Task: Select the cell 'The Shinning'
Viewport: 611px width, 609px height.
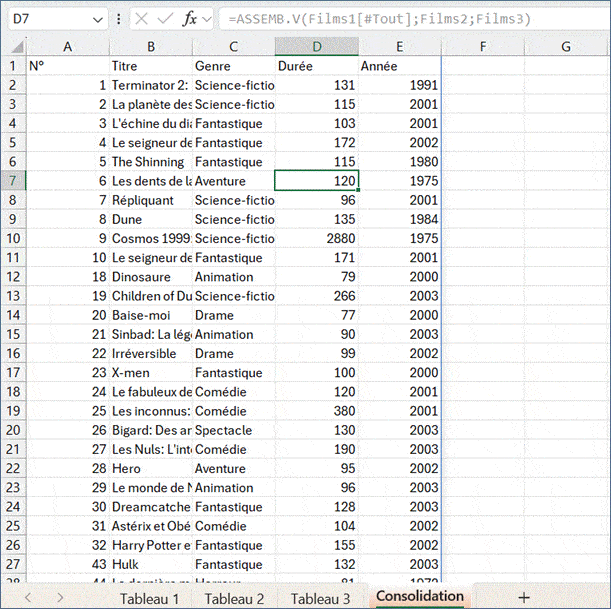Action: coord(151,162)
